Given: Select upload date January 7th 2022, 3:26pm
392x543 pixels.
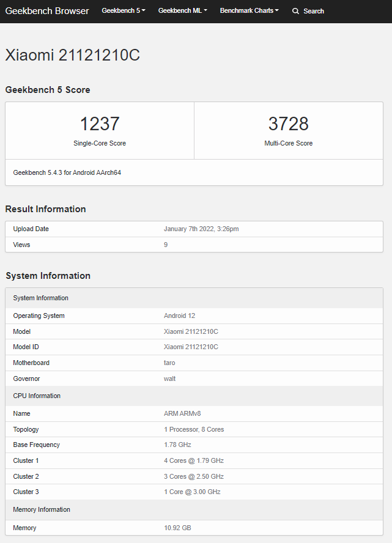Looking at the screenshot, I should (x=201, y=229).
